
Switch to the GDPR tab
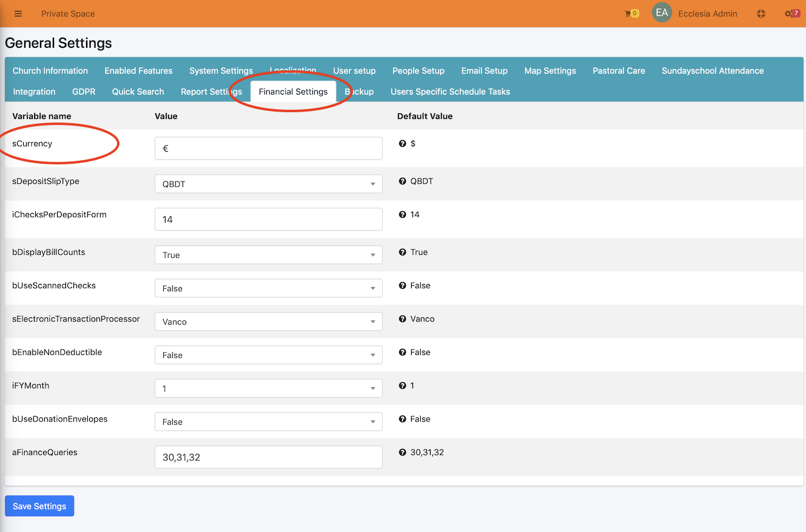coord(84,92)
